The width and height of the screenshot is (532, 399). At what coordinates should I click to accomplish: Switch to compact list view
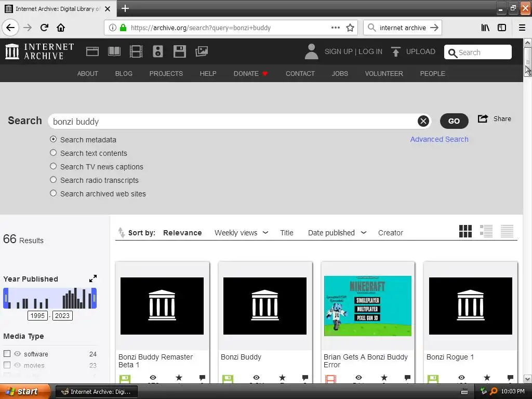click(507, 231)
